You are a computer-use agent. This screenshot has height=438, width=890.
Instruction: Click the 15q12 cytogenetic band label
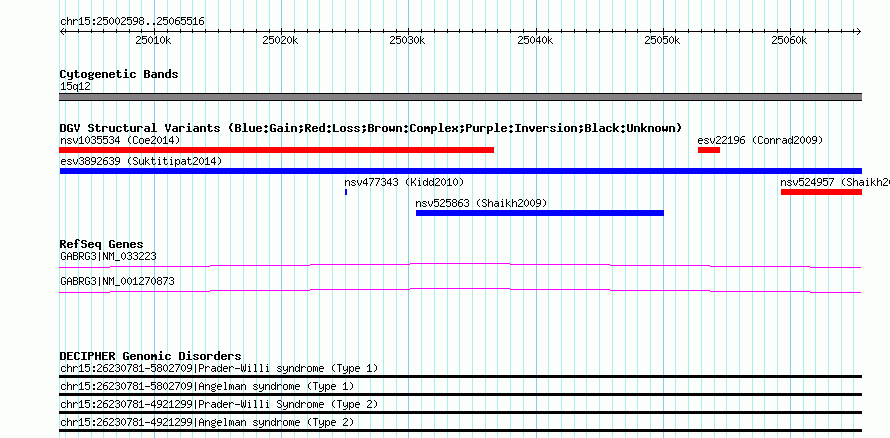tap(75, 87)
